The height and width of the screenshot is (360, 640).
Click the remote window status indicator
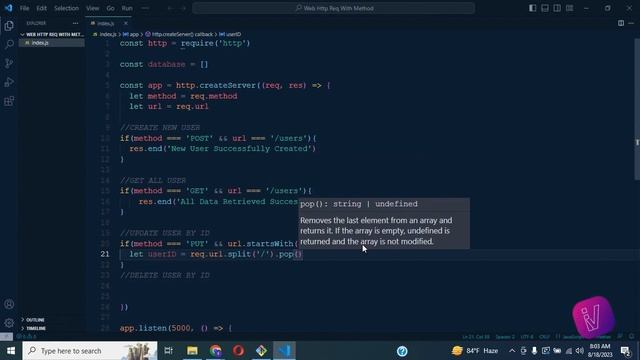coord(6,337)
